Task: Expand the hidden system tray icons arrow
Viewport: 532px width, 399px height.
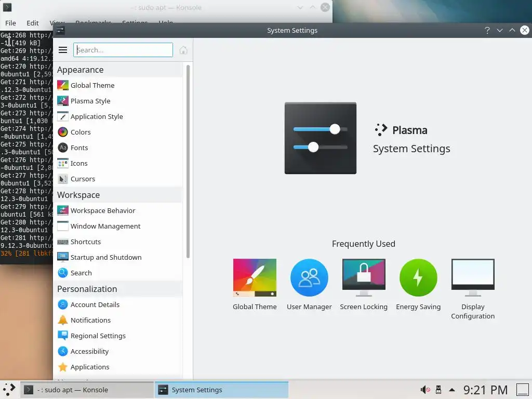Action: 452,390
